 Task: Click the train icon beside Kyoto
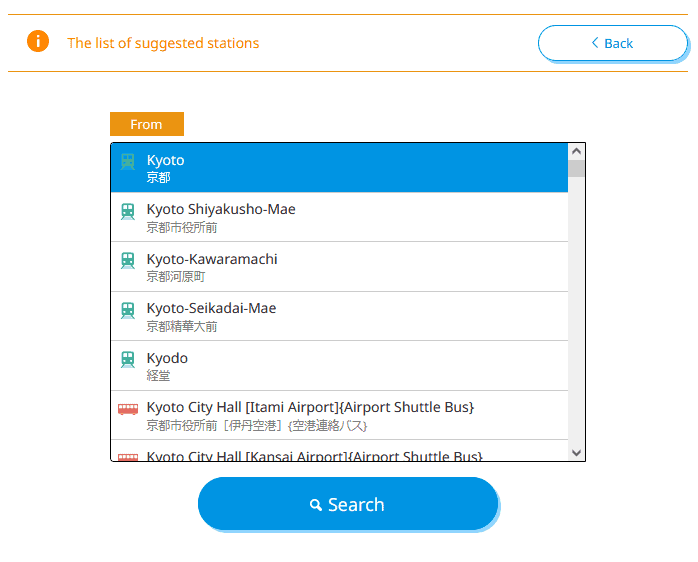click(x=128, y=162)
